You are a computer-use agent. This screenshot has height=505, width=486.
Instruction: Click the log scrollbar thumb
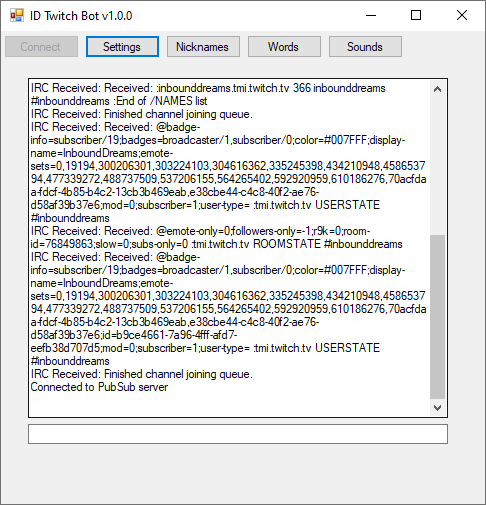(x=438, y=317)
